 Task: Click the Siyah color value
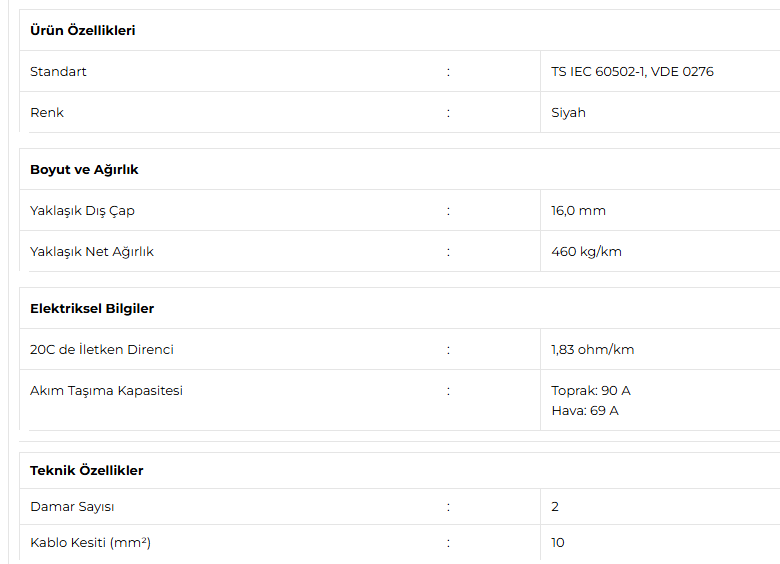click(x=568, y=113)
